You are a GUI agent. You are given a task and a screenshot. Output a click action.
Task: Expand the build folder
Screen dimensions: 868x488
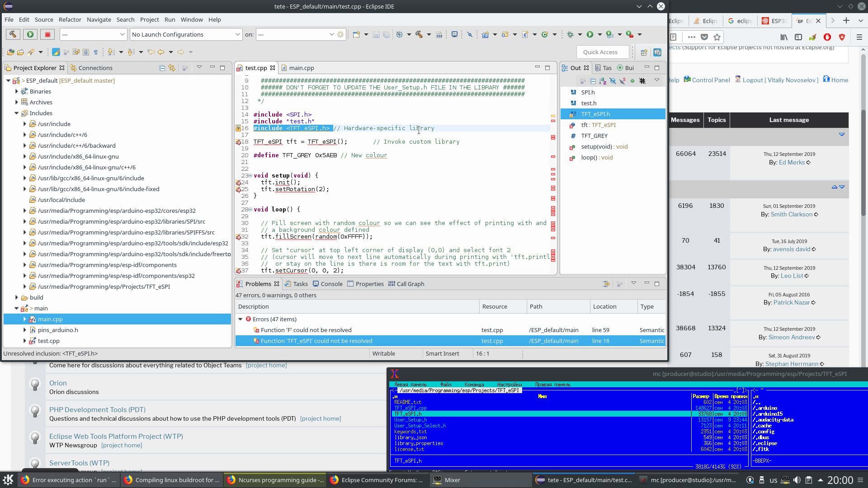click(x=17, y=297)
